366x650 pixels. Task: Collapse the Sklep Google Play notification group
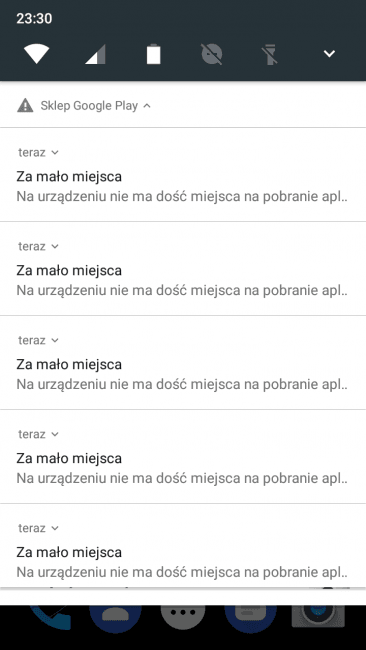click(x=147, y=106)
